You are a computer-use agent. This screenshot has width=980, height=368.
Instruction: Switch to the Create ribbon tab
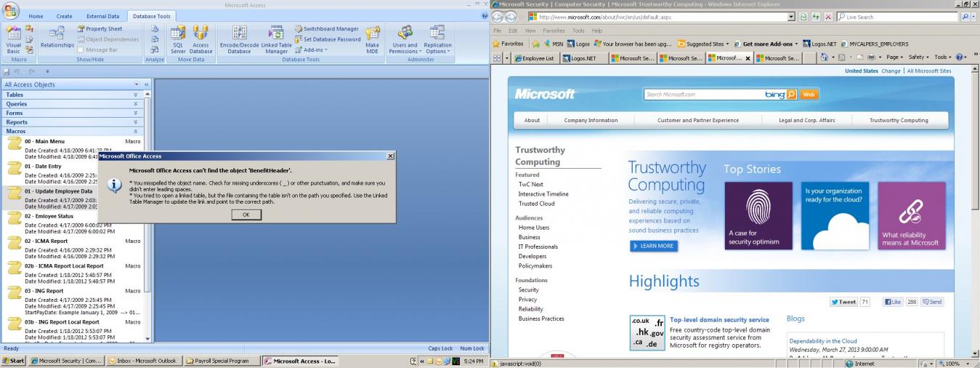click(64, 15)
